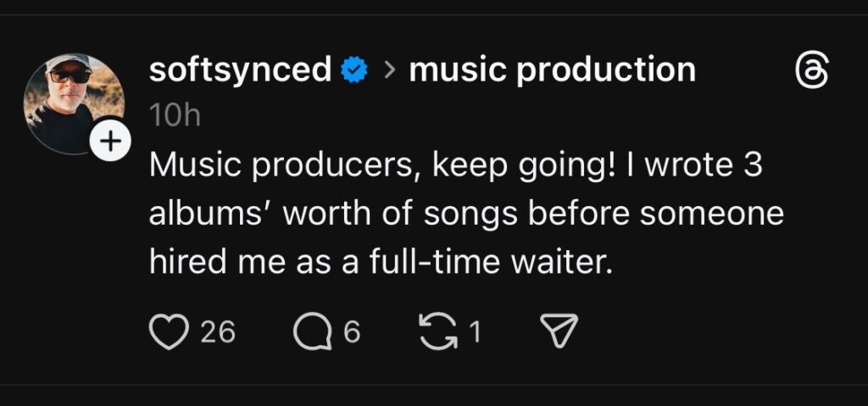
Task: View the repost count of 1
Action: (x=476, y=331)
